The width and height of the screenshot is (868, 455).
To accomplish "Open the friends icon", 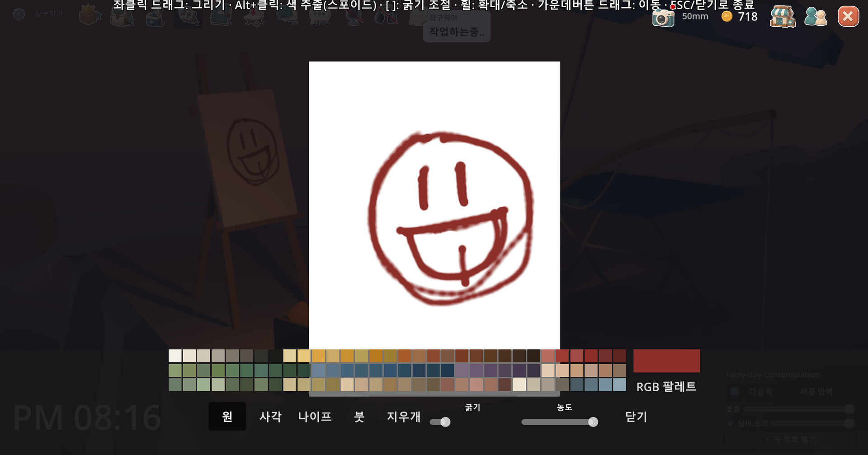I will click(x=816, y=17).
